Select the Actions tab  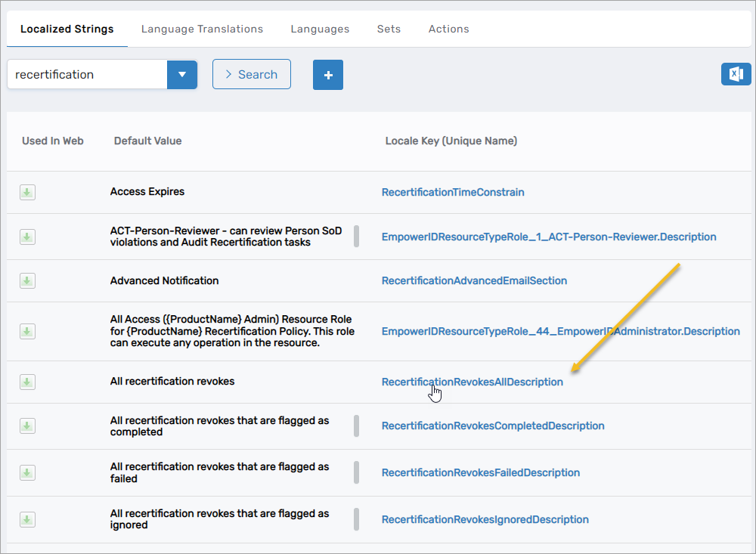click(x=448, y=29)
